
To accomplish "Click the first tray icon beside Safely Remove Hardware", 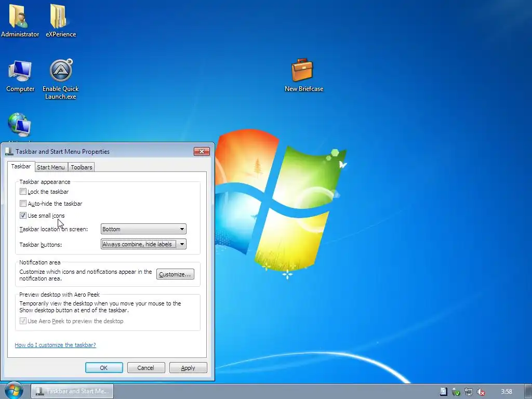I will [444, 392].
